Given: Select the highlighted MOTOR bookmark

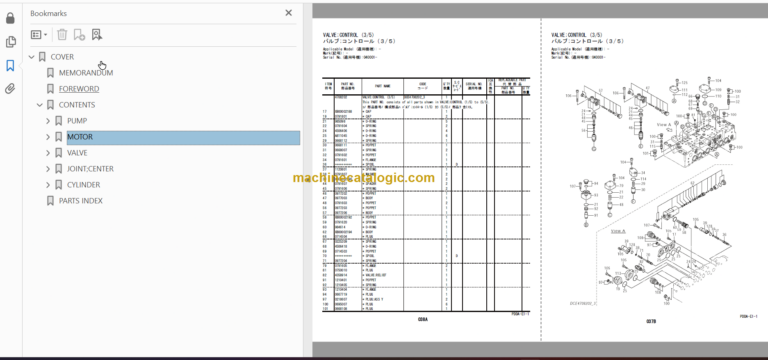Looking at the screenshot, I should [183, 138].
